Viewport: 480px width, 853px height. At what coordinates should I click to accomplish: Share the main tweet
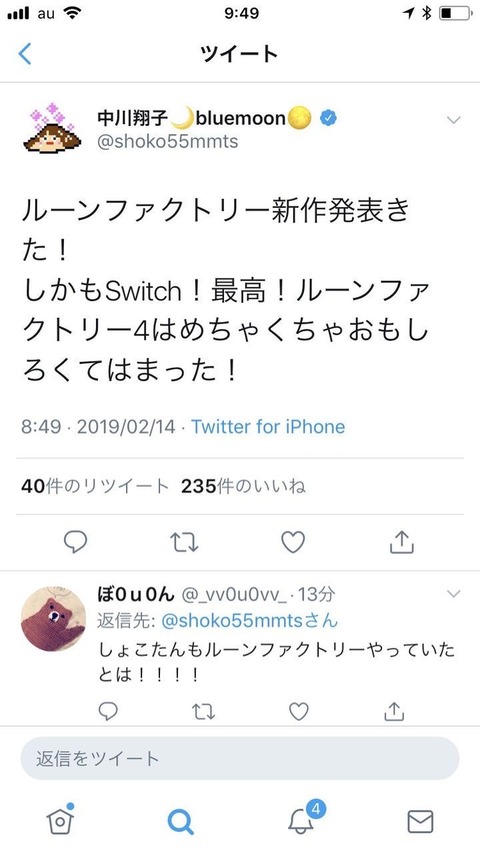point(402,541)
